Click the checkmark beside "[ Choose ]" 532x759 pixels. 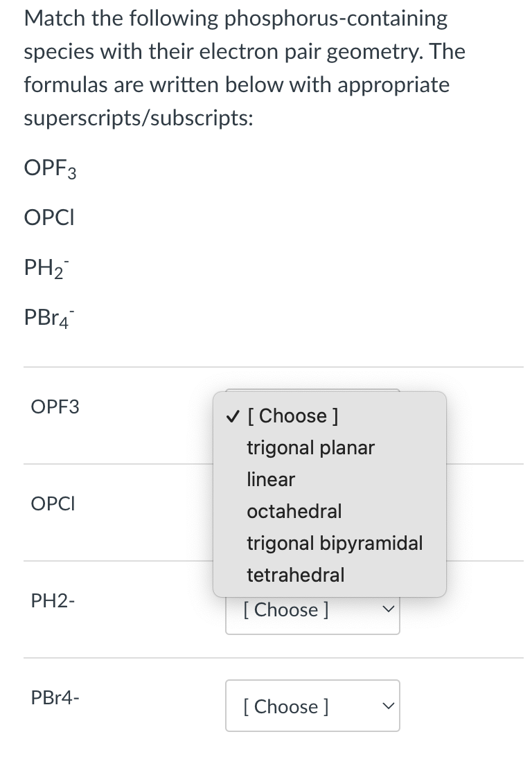click(x=231, y=416)
